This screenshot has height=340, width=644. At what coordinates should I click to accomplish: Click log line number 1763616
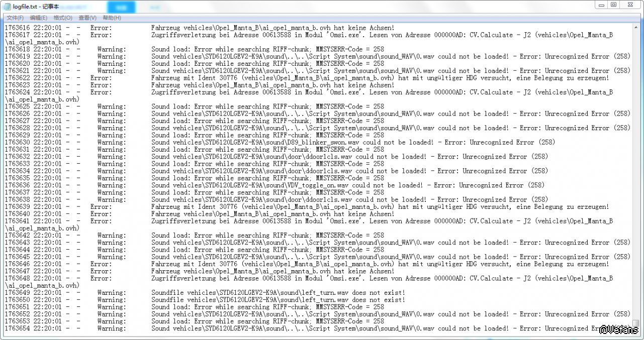(x=18, y=28)
